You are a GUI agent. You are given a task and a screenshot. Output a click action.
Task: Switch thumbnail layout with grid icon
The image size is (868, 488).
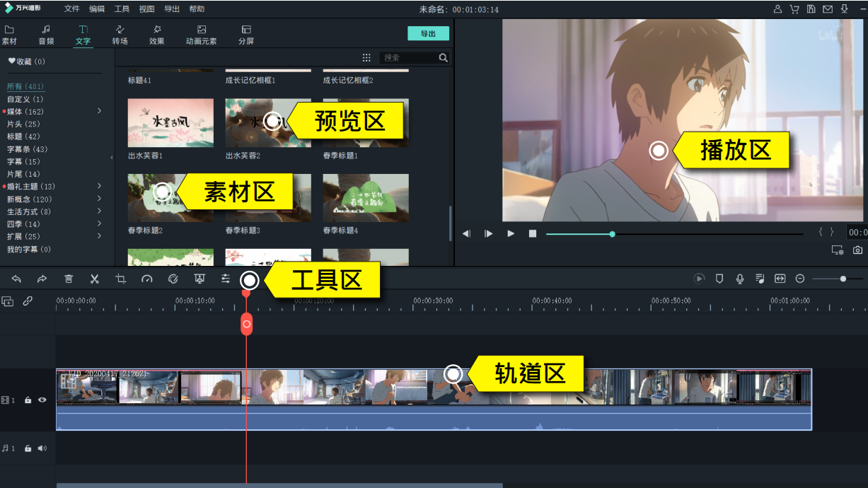pos(366,58)
